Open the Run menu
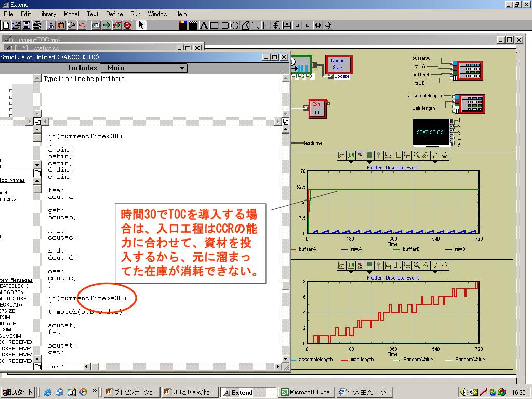532x399 pixels. (136, 14)
